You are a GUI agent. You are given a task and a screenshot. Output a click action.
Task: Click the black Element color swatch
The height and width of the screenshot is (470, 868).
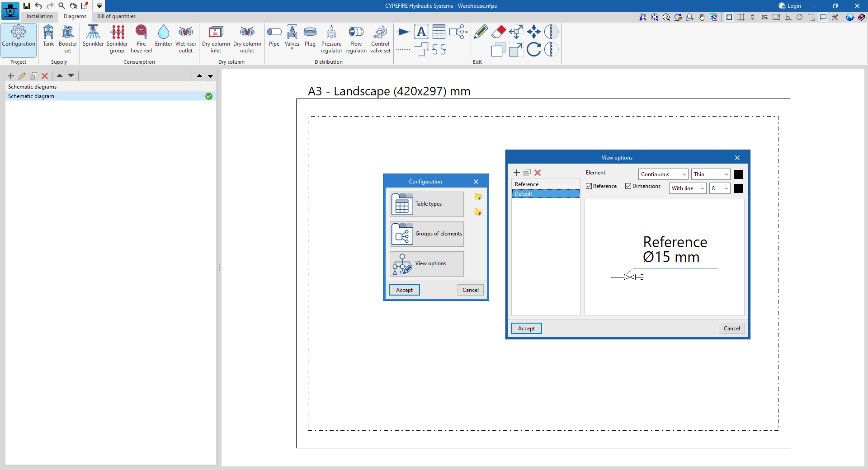(x=738, y=174)
